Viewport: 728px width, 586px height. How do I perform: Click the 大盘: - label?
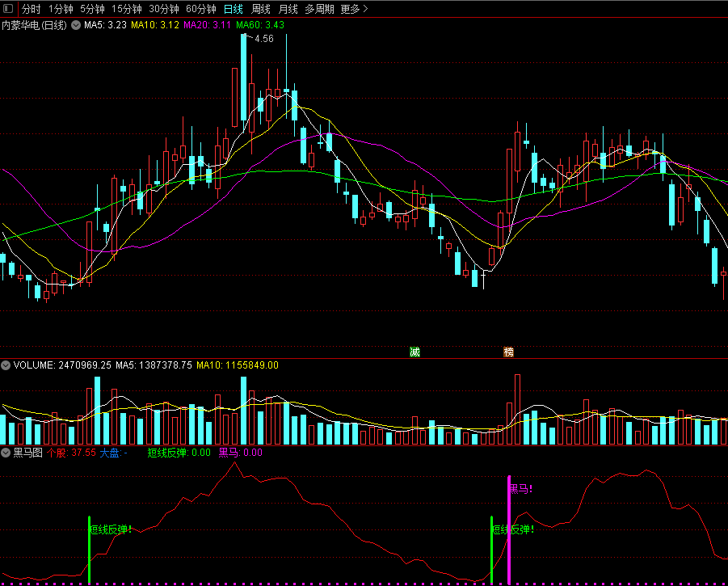(114, 453)
